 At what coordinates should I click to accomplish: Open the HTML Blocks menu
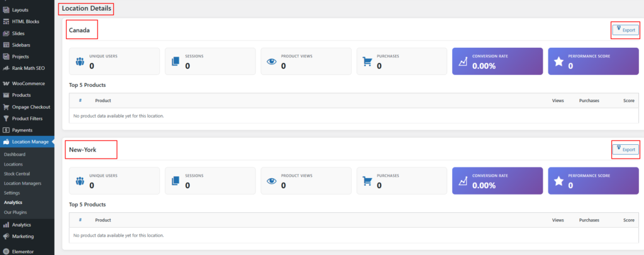click(25, 21)
